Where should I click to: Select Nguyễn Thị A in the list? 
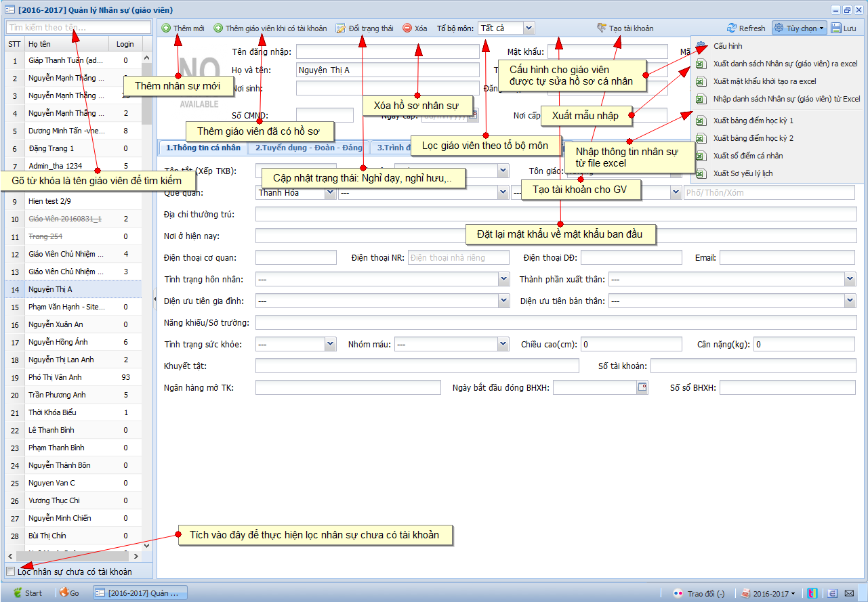click(73, 289)
